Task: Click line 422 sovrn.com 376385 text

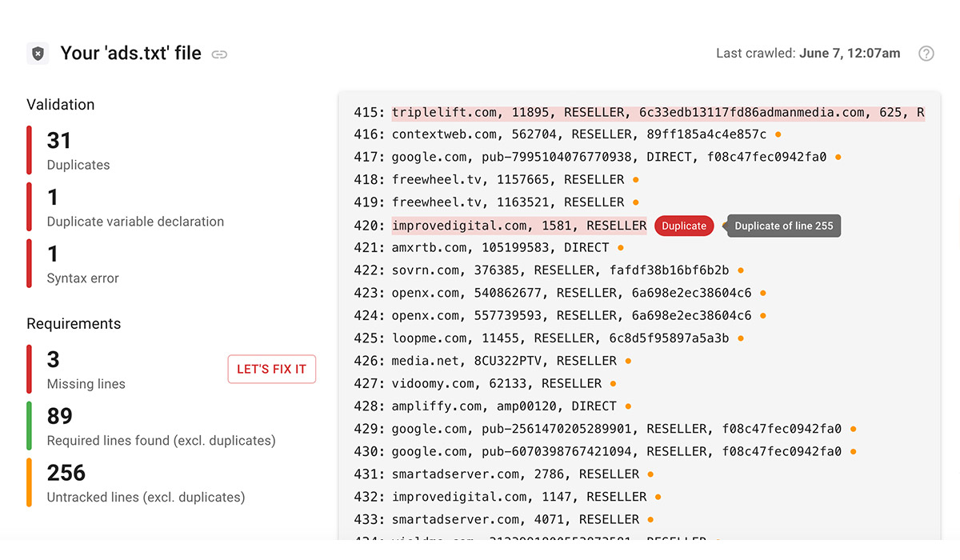Action: pos(560,270)
